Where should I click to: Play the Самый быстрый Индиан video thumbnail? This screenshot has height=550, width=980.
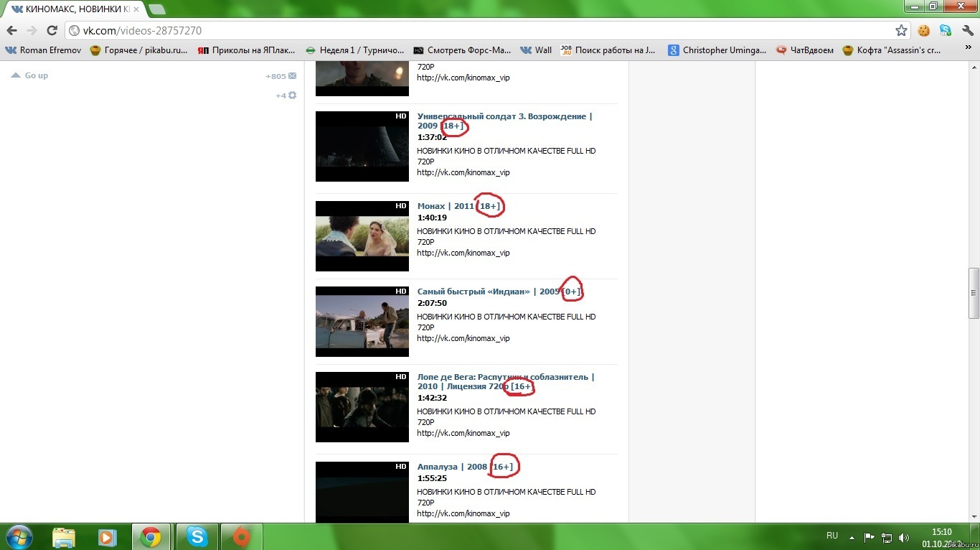point(362,322)
